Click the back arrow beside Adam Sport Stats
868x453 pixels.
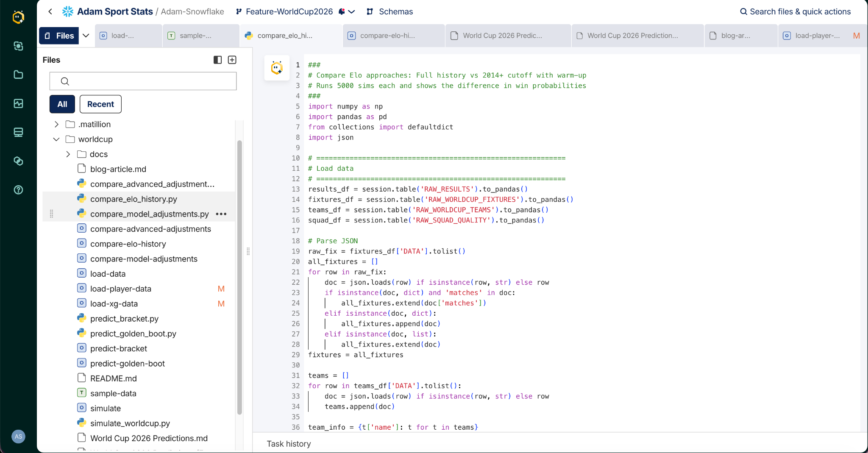pyautogui.click(x=50, y=11)
